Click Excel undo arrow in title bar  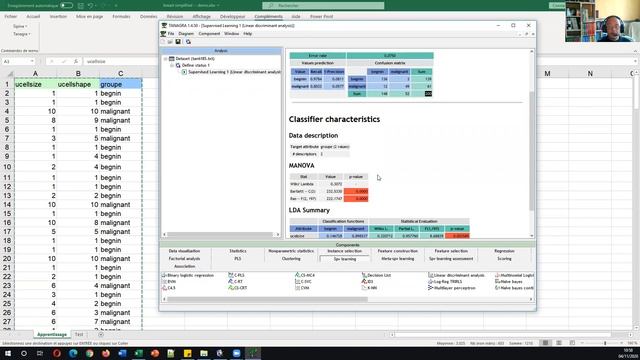coord(91,6)
